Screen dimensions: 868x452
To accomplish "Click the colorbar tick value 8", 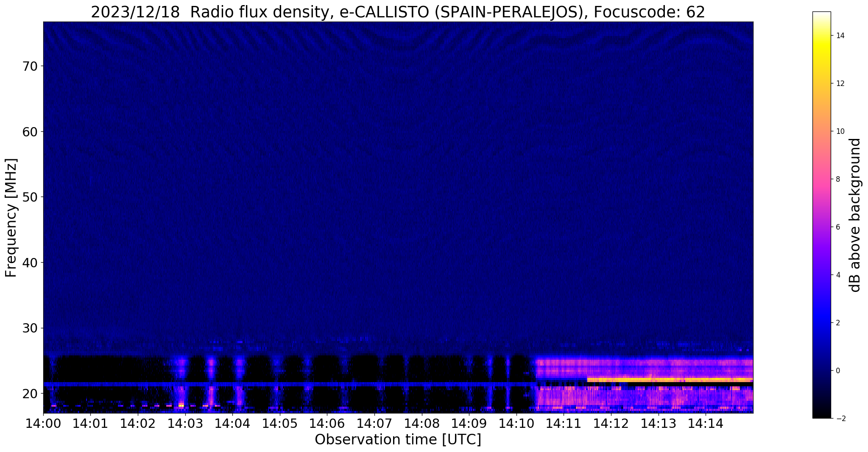I will click(837, 179).
